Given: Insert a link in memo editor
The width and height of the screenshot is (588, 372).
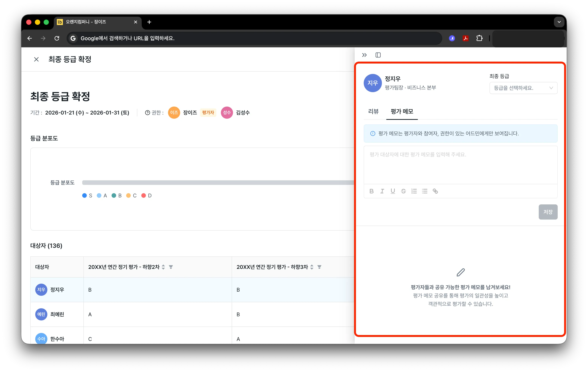Looking at the screenshot, I should click(435, 191).
